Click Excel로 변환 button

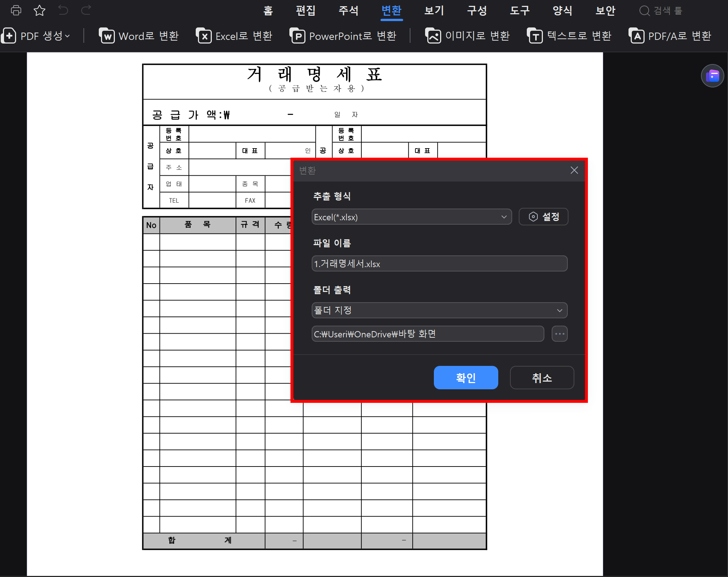[x=234, y=36]
